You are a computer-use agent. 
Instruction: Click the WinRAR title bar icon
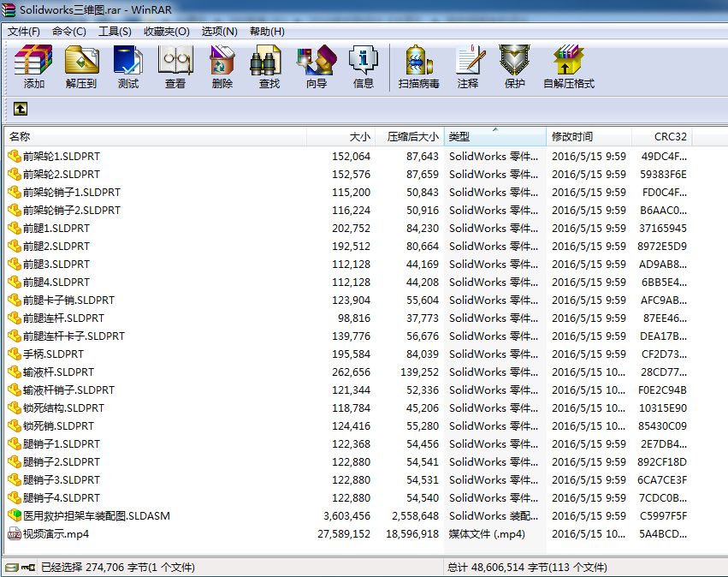[9, 9]
